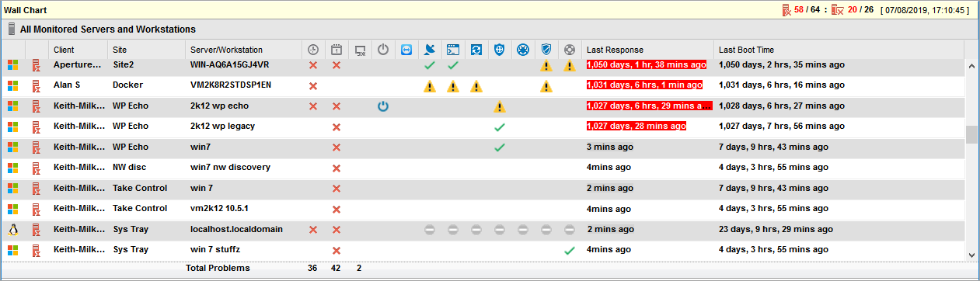
Task: Click the vertical scrollbar thumb
Action: [971, 134]
